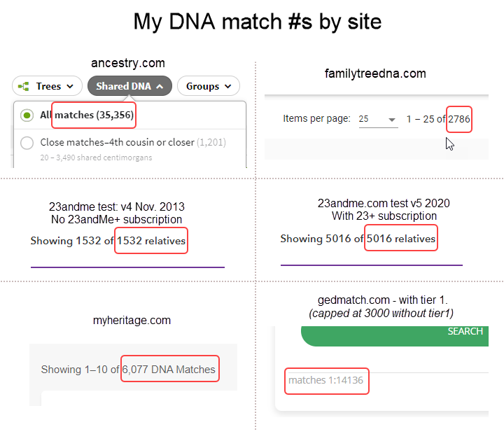Select the All matches radio button
The width and height of the screenshot is (504, 434).
click(27, 115)
